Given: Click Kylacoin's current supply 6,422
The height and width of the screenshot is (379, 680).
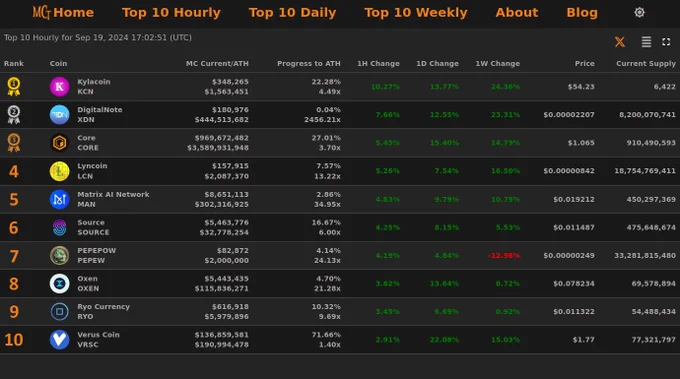Looking at the screenshot, I should (x=664, y=87).
